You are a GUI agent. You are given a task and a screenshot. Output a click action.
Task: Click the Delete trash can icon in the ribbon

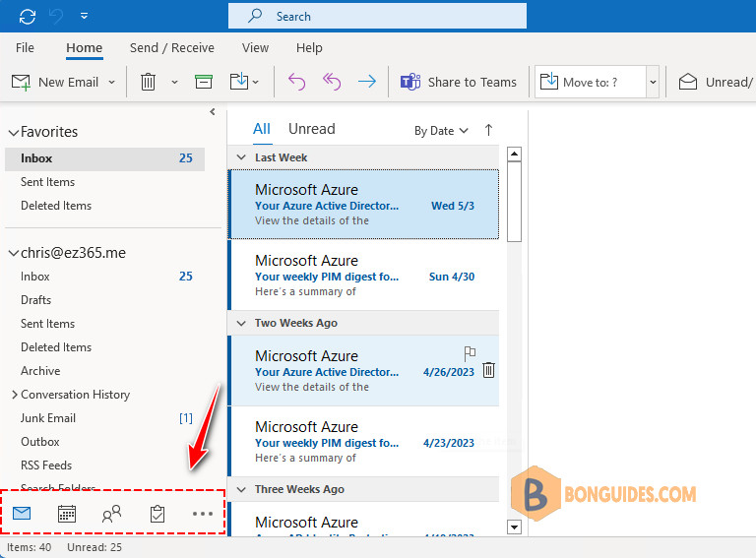(148, 82)
